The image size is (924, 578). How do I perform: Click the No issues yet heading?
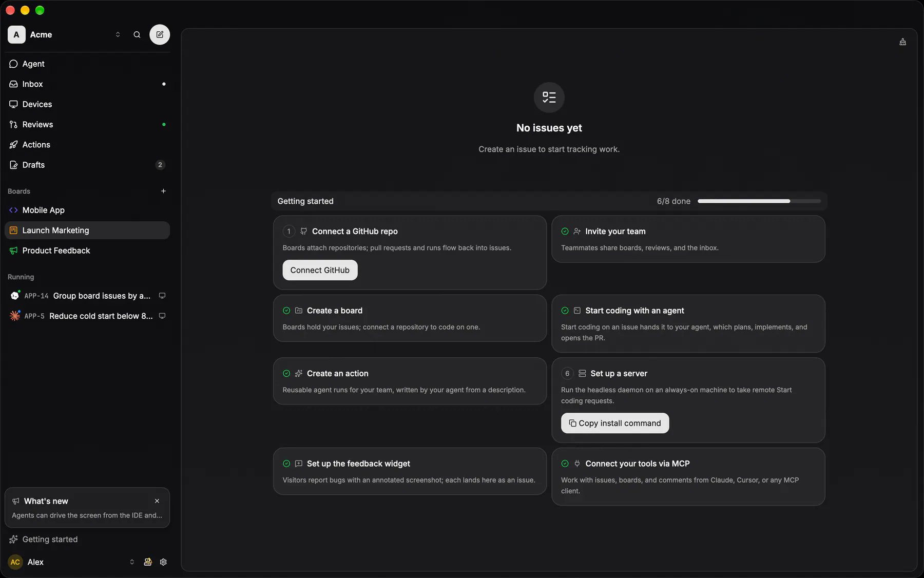(549, 128)
